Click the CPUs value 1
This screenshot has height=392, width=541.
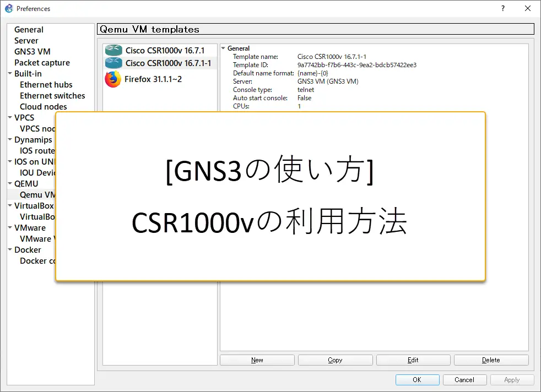click(x=299, y=106)
